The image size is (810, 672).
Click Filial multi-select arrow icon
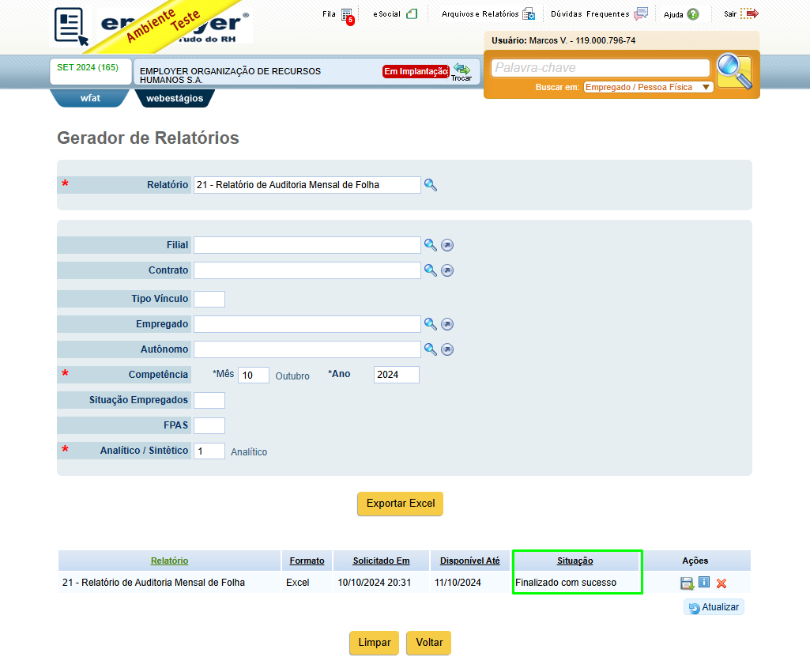pyautogui.click(x=447, y=245)
